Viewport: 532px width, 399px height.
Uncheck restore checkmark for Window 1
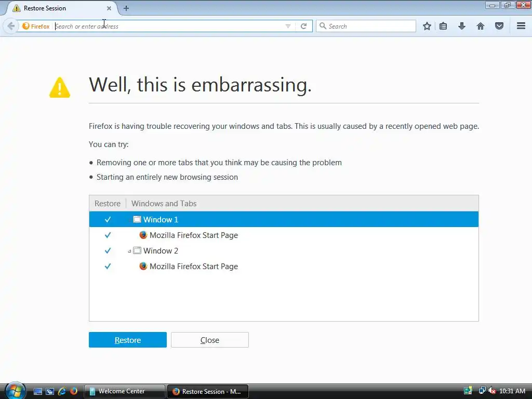108,220
